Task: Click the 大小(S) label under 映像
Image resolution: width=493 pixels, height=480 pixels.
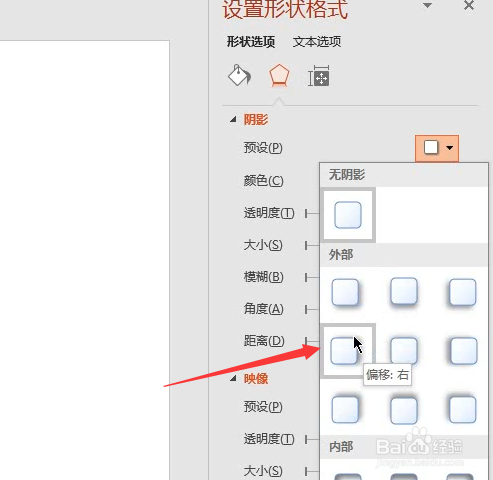Action: click(263, 471)
